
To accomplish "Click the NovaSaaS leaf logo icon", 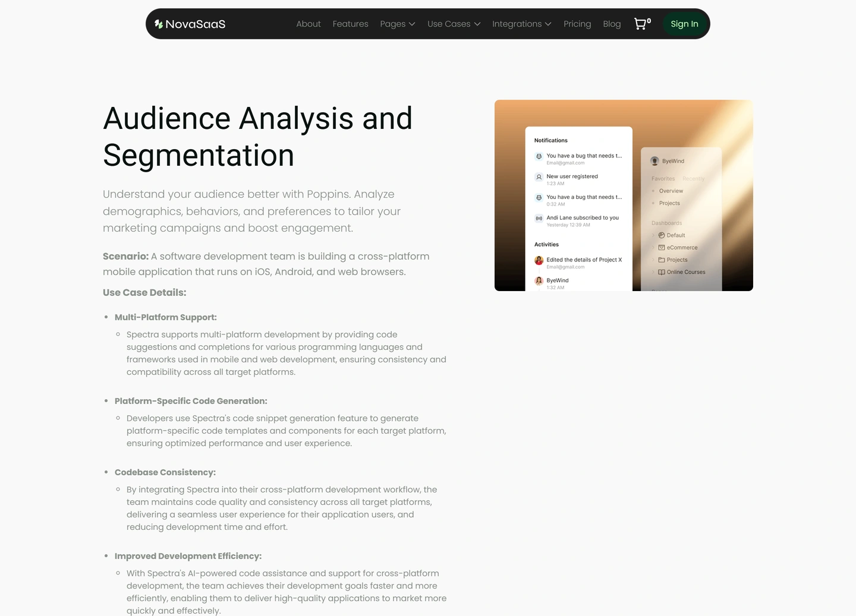I will tap(159, 24).
